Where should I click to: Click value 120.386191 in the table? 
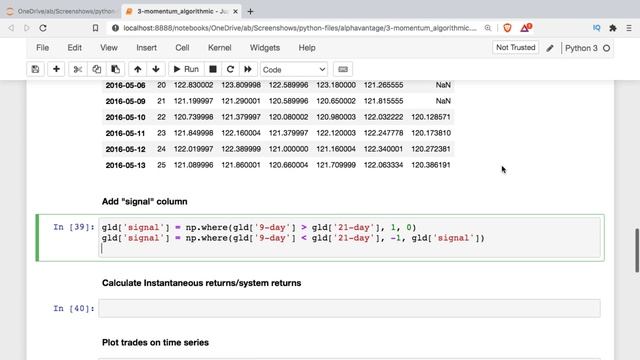click(x=431, y=165)
